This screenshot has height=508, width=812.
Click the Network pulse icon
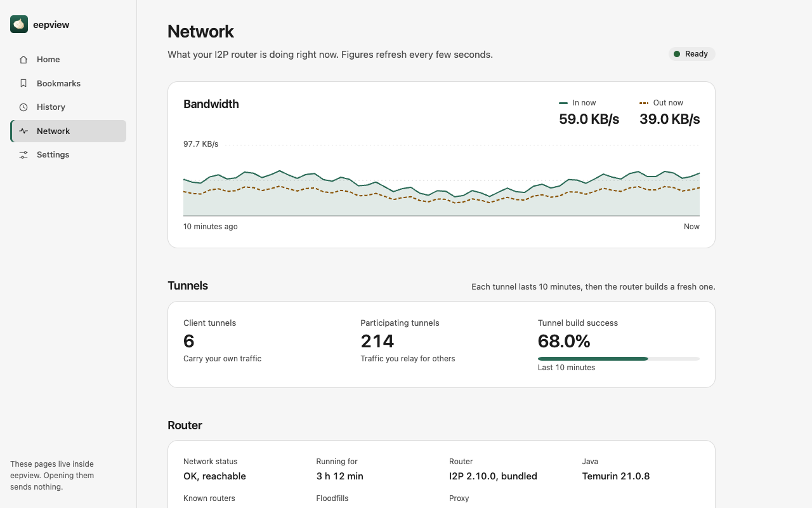[23, 131]
